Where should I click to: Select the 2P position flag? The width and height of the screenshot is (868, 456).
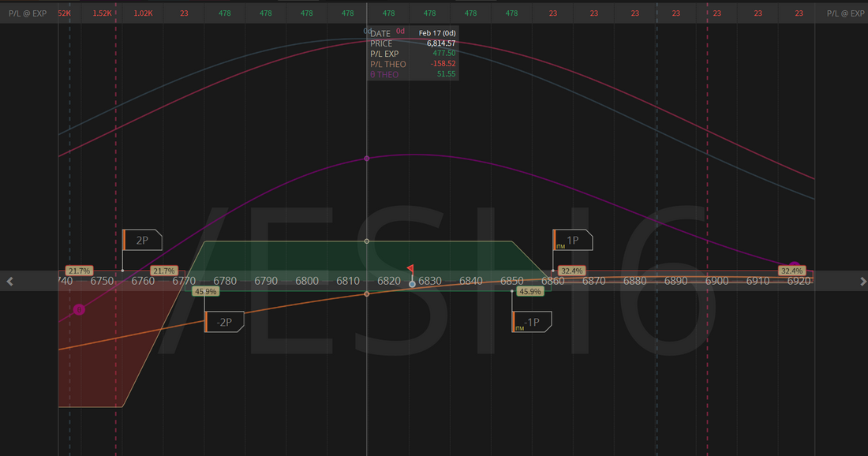coord(143,240)
